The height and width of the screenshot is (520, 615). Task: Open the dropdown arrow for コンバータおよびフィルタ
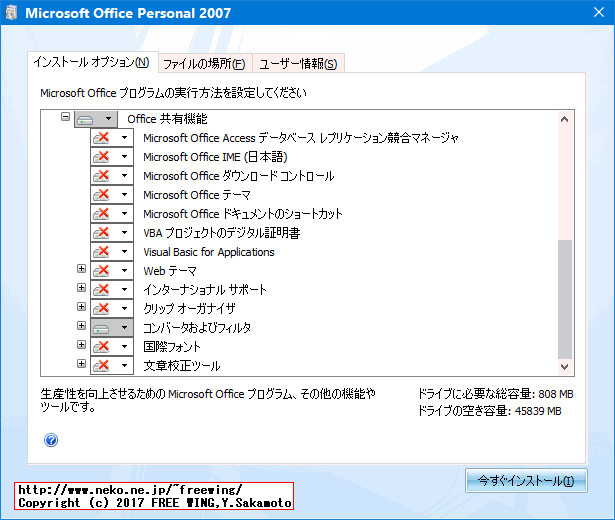pyautogui.click(x=124, y=328)
